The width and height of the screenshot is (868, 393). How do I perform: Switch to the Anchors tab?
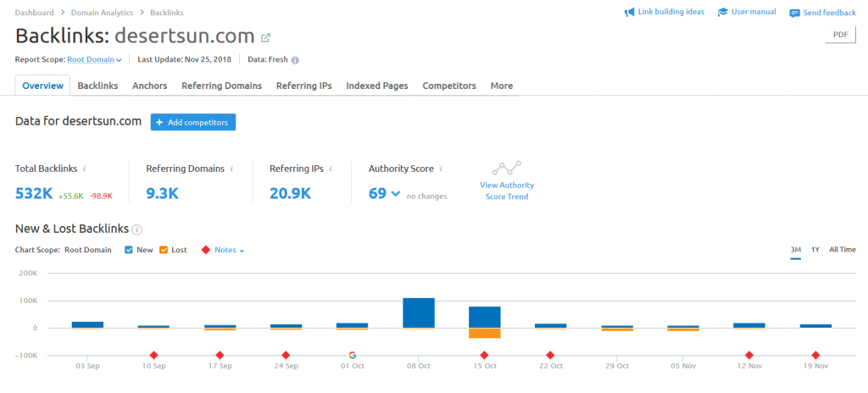149,86
